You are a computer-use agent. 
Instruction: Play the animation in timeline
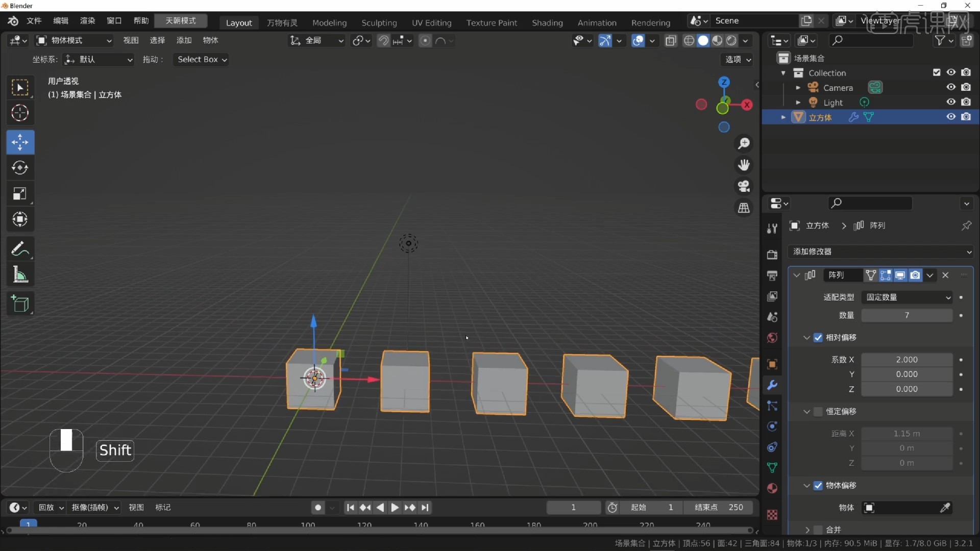(x=395, y=507)
